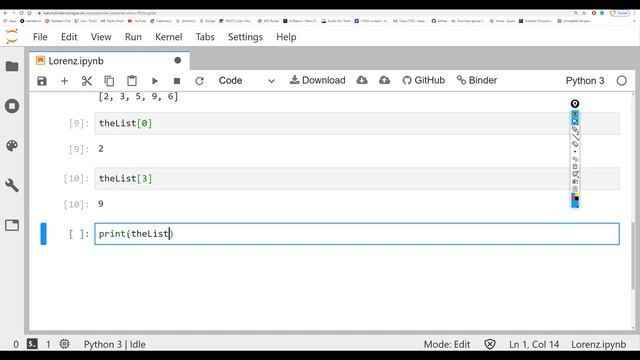
Task: Open the Run menu
Action: click(133, 37)
